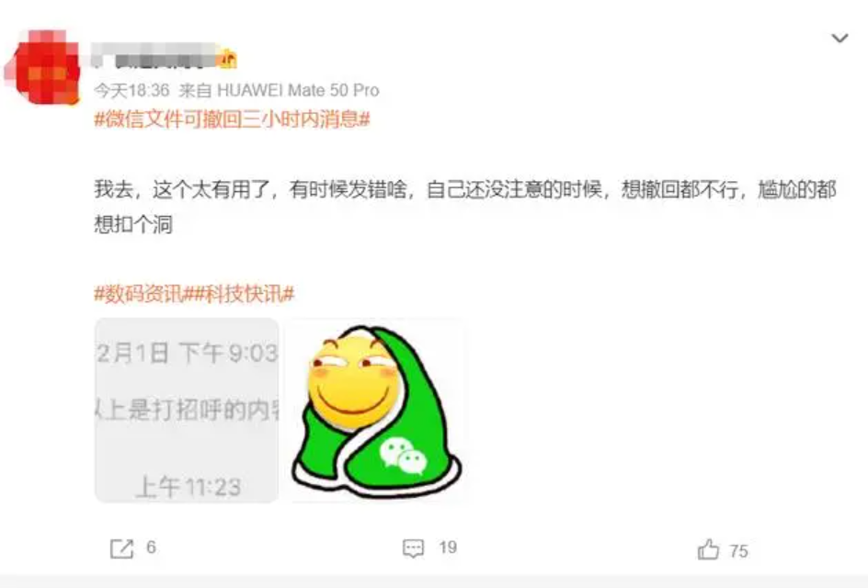Screen dimensions: 868x588
Task: Click the post body text paragraph
Action: click(465, 207)
